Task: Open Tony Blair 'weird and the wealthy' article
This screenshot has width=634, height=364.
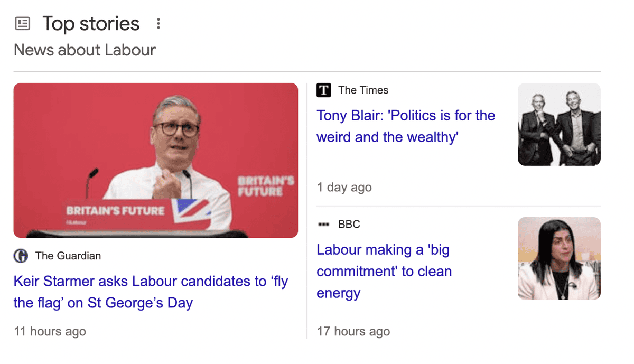Action: point(405,126)
